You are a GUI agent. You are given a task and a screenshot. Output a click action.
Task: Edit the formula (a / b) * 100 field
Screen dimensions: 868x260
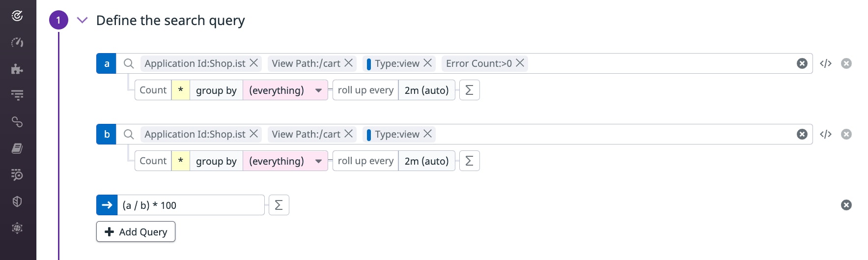click(191, 205)
